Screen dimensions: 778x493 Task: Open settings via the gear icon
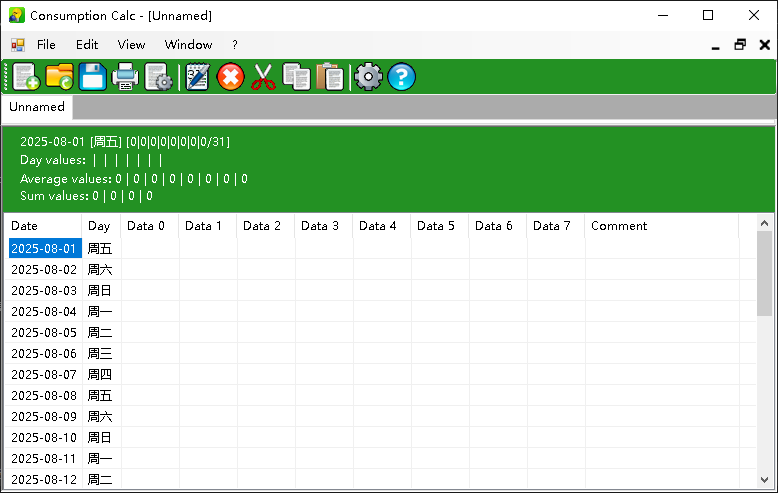click(369, 77)
